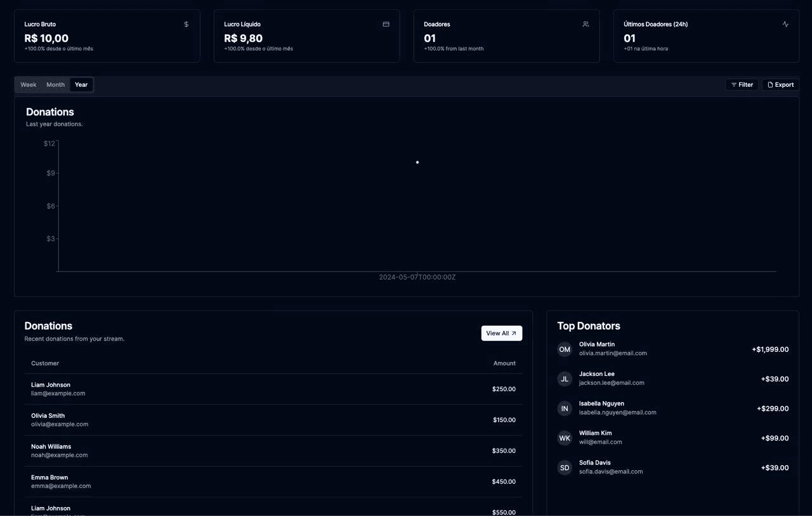This screenshot has width=812, height=516.
Task: Click the data point on the Donations chart
Action: pos(417,162)
